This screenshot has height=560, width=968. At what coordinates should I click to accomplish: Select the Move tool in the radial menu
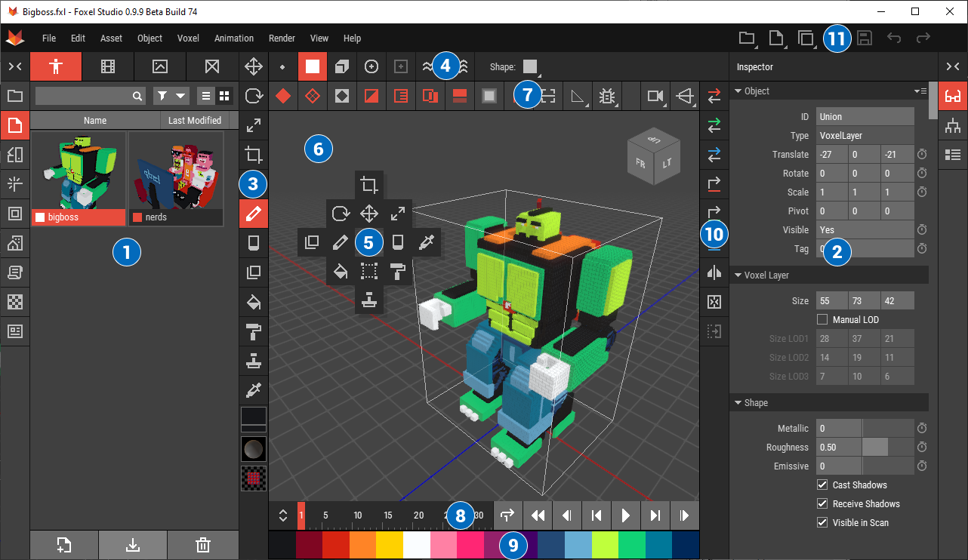click(369, 214)
